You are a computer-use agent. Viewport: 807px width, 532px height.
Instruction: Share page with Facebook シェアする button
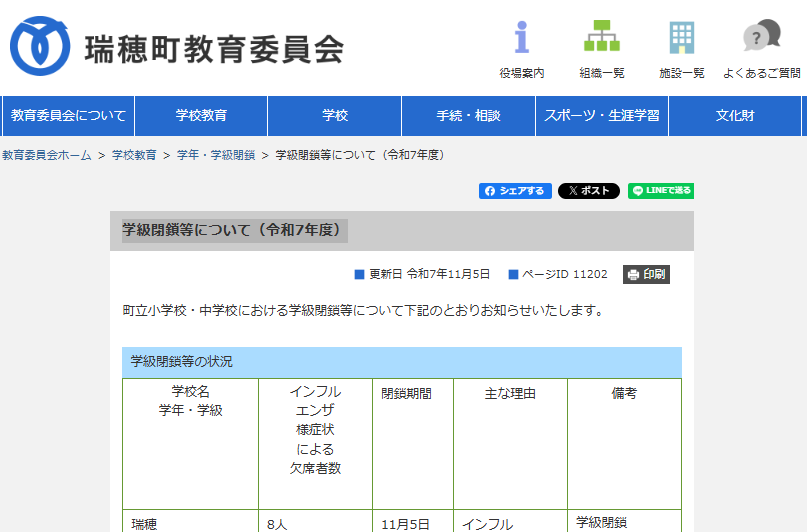[515, 191]
